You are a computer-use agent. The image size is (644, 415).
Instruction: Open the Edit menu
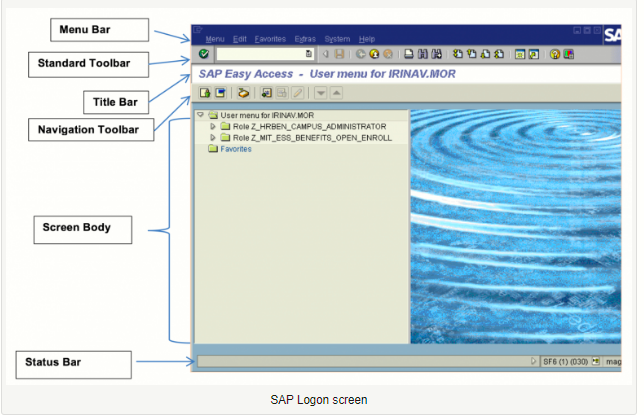(x=239, y=39)
